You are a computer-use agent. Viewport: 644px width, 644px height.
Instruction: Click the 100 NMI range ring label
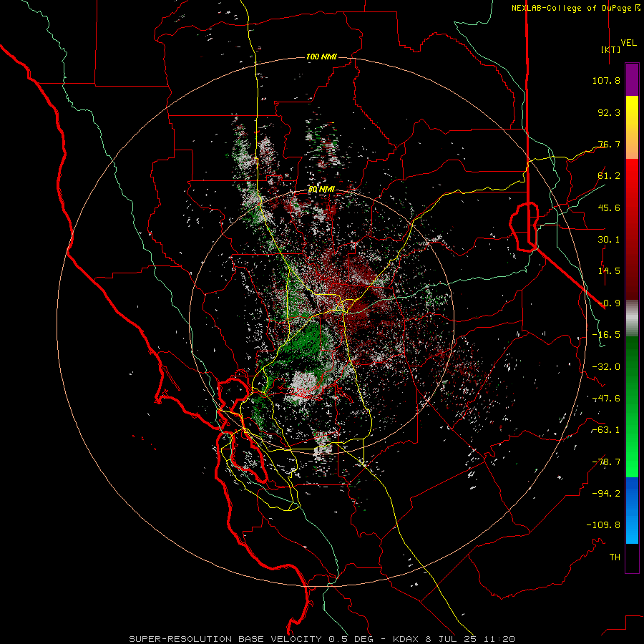coord(321,57)
